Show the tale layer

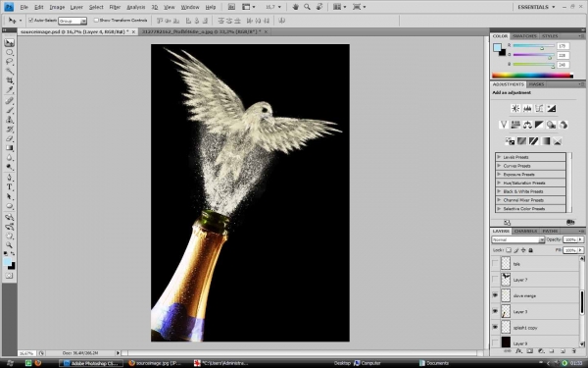[495, 264]
